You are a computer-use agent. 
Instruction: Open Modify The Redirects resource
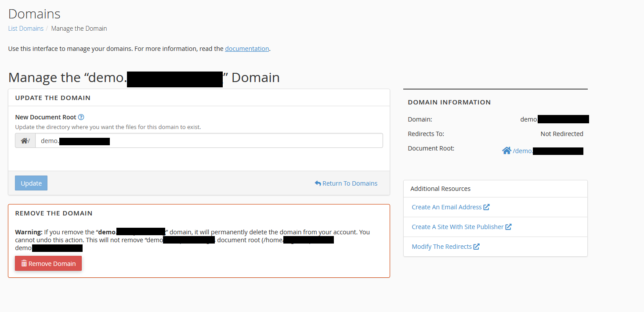441,247
